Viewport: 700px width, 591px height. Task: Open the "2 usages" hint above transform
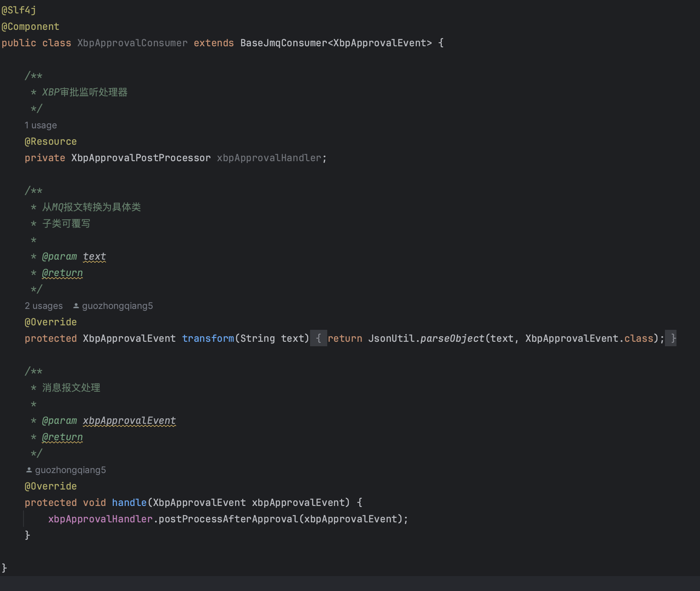click(44, 306)
